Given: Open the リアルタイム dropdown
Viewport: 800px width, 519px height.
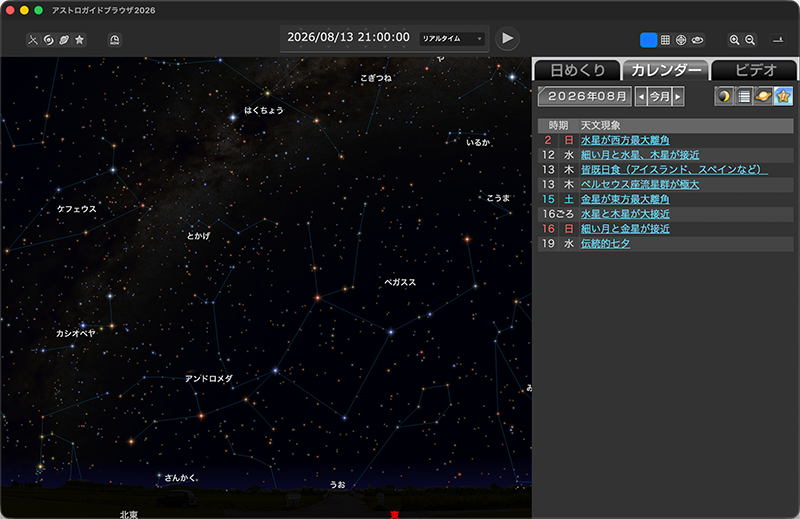Looking at the screenshot, I should click(x=451, y=38).
